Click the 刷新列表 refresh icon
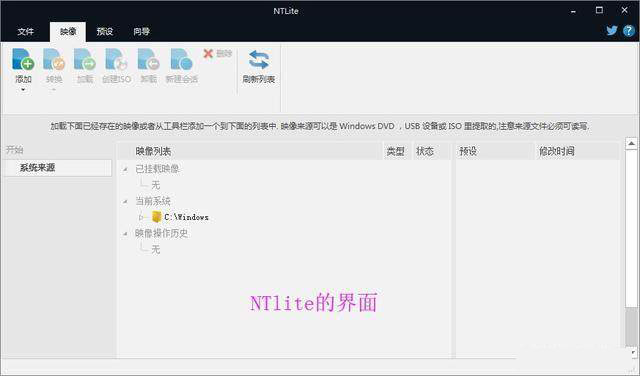The width and height of the screenshot is (640, 376). point(259,60)
